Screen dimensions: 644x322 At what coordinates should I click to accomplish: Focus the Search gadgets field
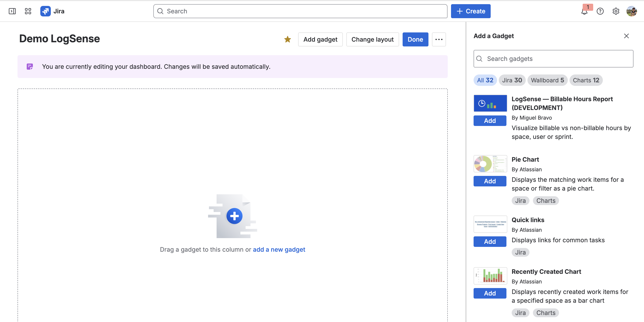point(553,59)
